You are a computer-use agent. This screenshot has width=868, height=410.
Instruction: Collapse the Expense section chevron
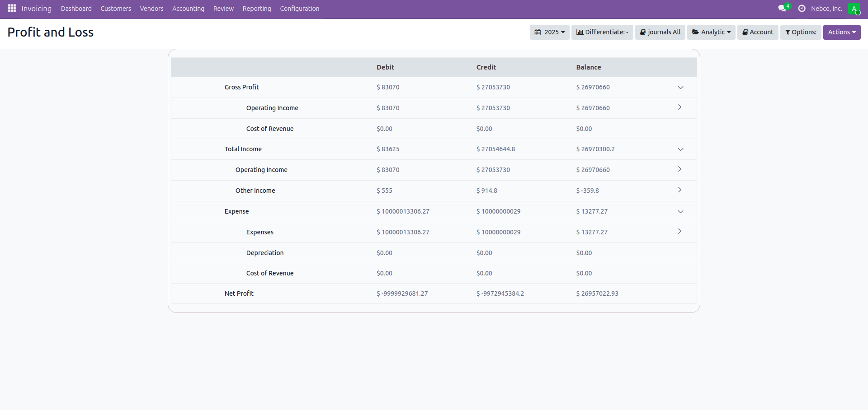(x=680, y=212)
